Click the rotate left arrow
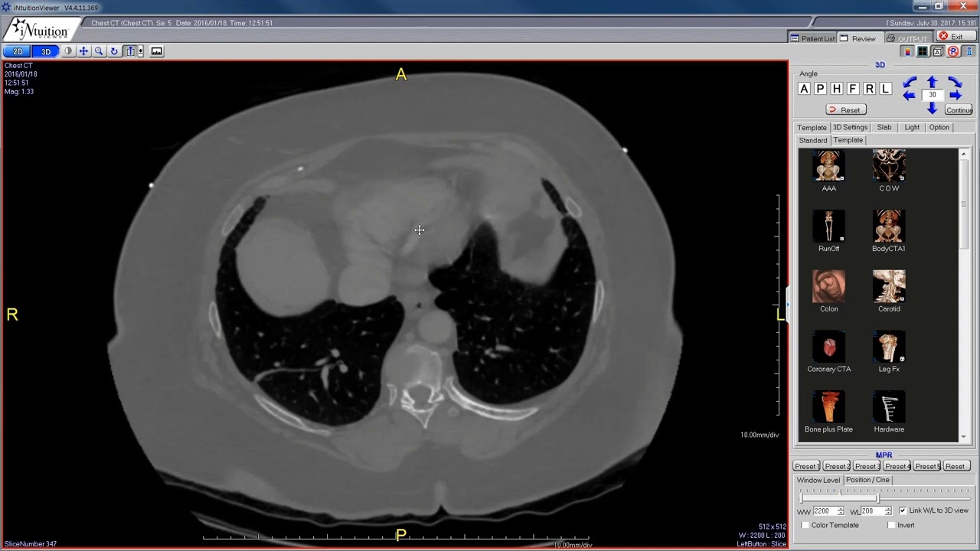The height and width of the screenshot is (551, 980). click(909, 96)
